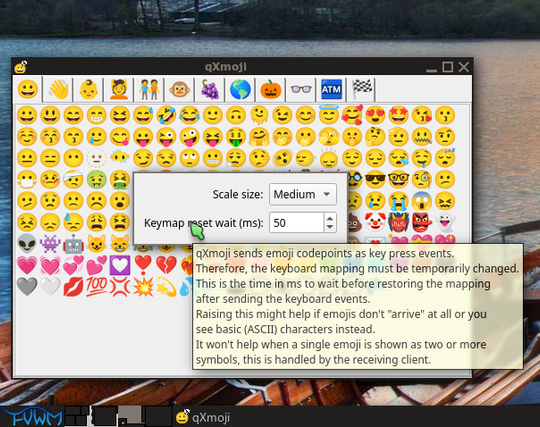The width and height of the screenshot is (540, 427).
Task: Choose the hundred points emoji
Action: click(x=96, y=287)
